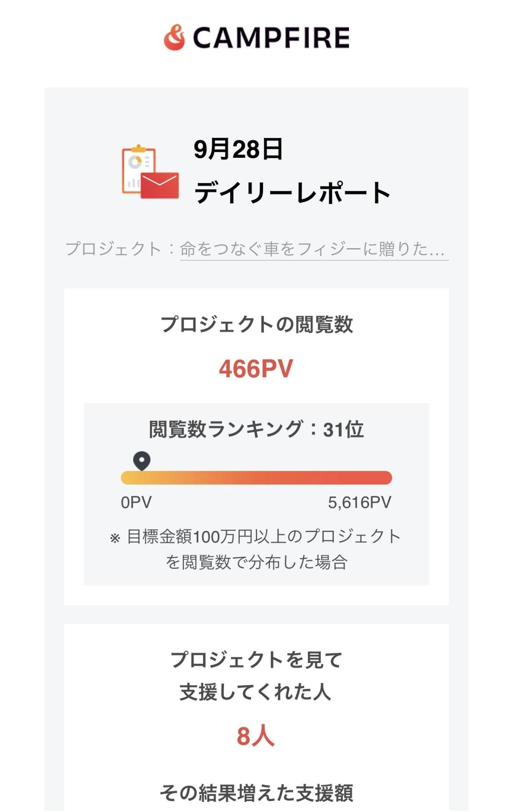Click the 支援してくれた人 heading line
This screenshot has height=812, width=513.
[255, 692]
